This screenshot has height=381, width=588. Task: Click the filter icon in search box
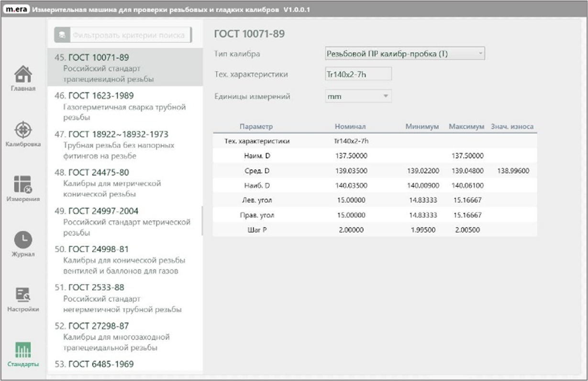tap(62, 35)
